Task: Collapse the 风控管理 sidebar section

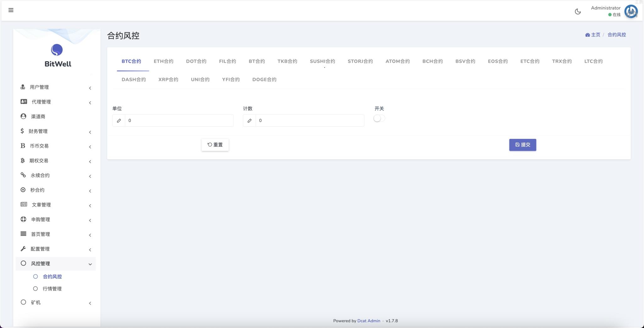Action: pos(41,264)
